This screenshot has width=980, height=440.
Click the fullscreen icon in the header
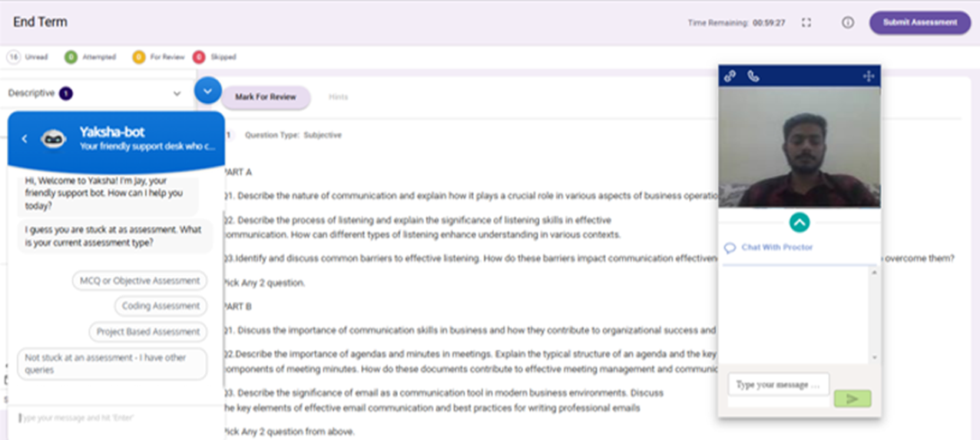click(x=806, y=23)
